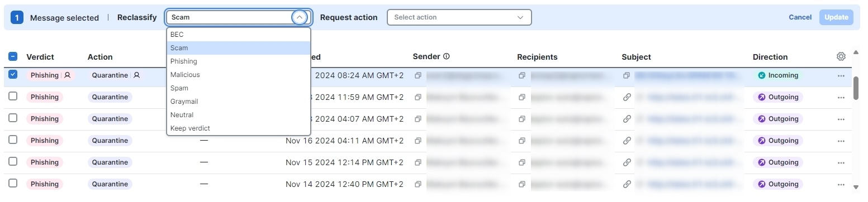Screen dimensions: 868x202
Task: Toggle the select-all checkbox in header
Action: click(13, 56)
